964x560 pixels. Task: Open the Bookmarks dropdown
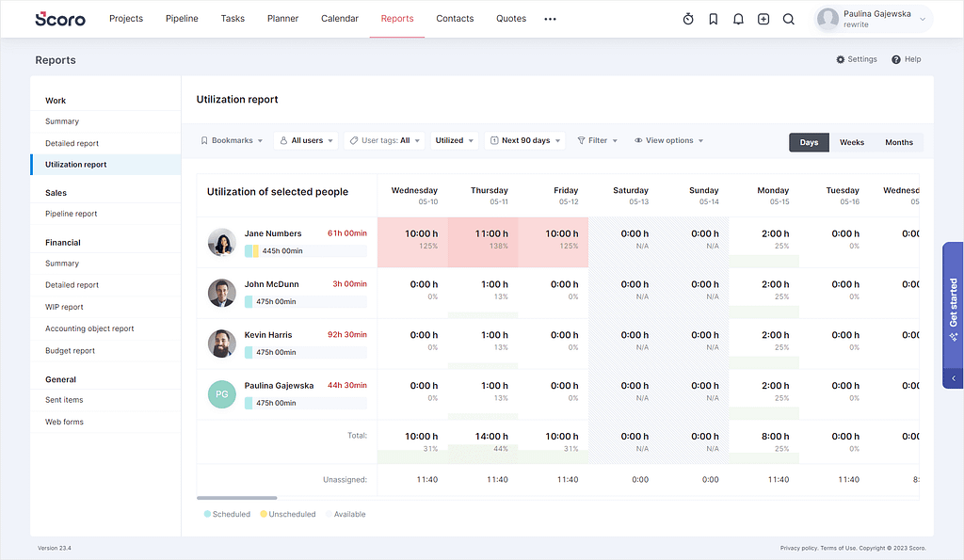coord(232,141)
